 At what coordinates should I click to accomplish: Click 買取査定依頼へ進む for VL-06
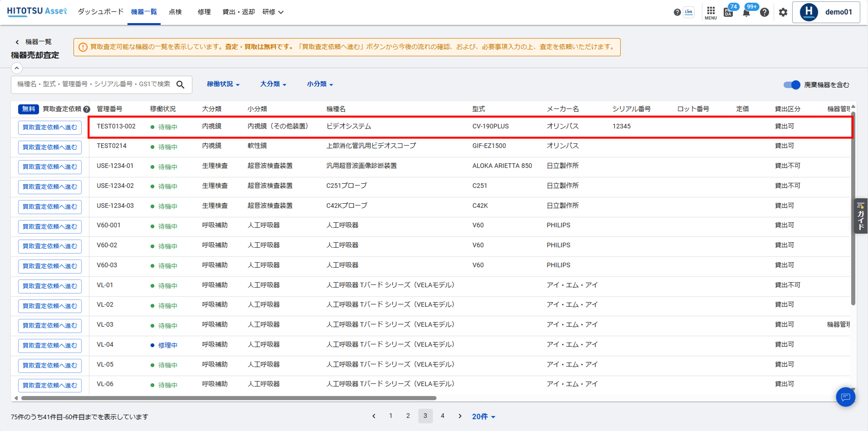point(50,385)
